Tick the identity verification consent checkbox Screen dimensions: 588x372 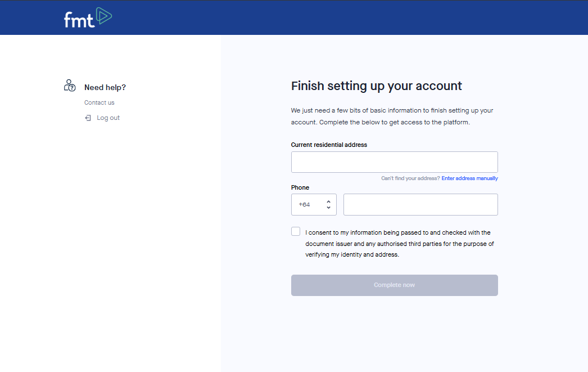296,232
